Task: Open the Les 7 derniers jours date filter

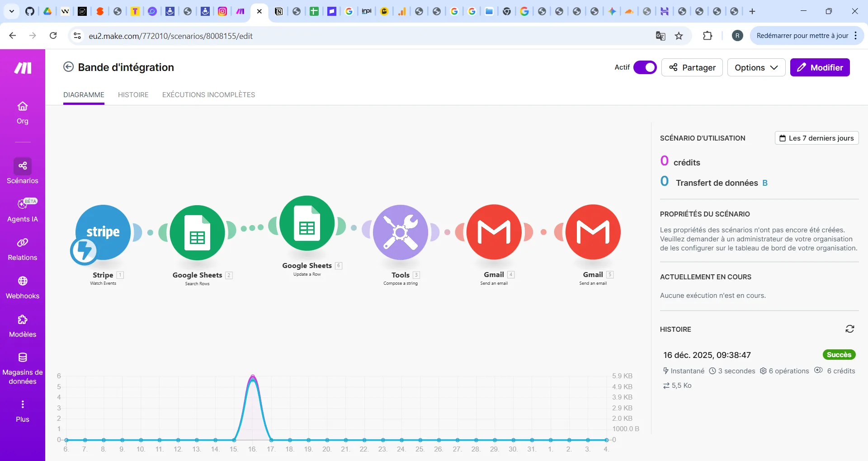Action: click(817, 138)
